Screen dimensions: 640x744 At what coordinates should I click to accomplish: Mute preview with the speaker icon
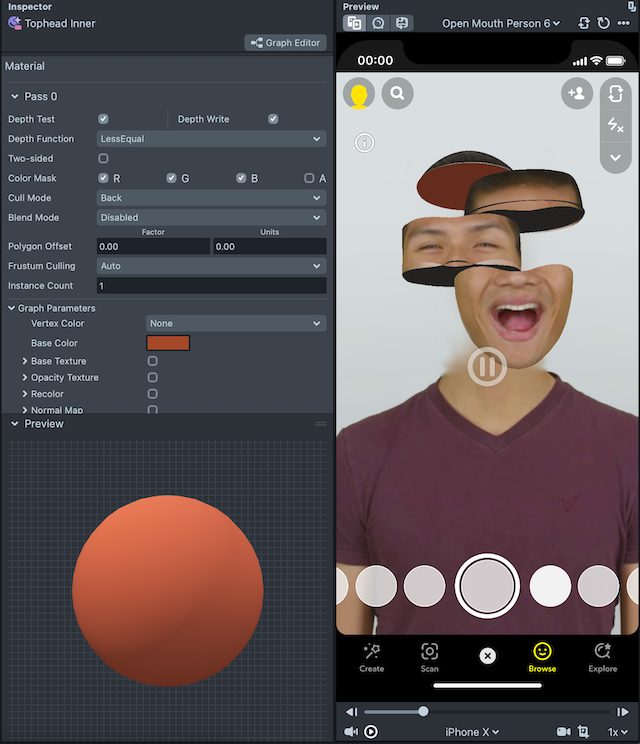[351, 732]
